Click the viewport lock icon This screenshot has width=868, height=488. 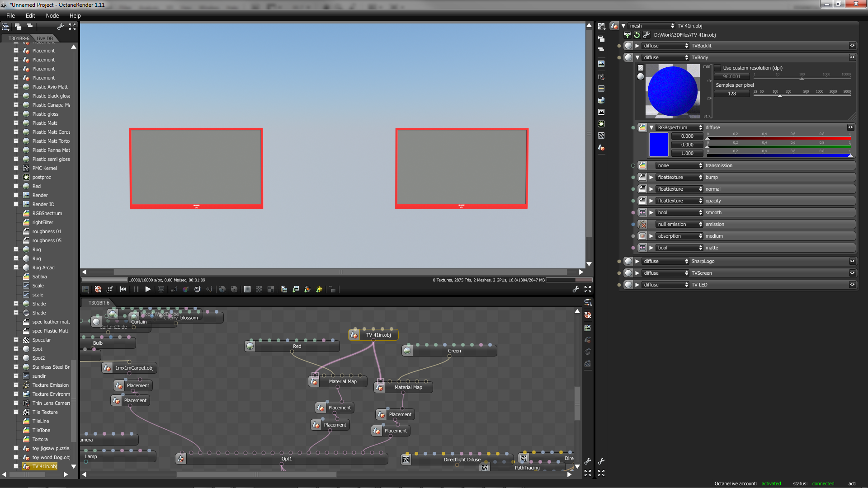pyautogui.click(x=332, y=289)
